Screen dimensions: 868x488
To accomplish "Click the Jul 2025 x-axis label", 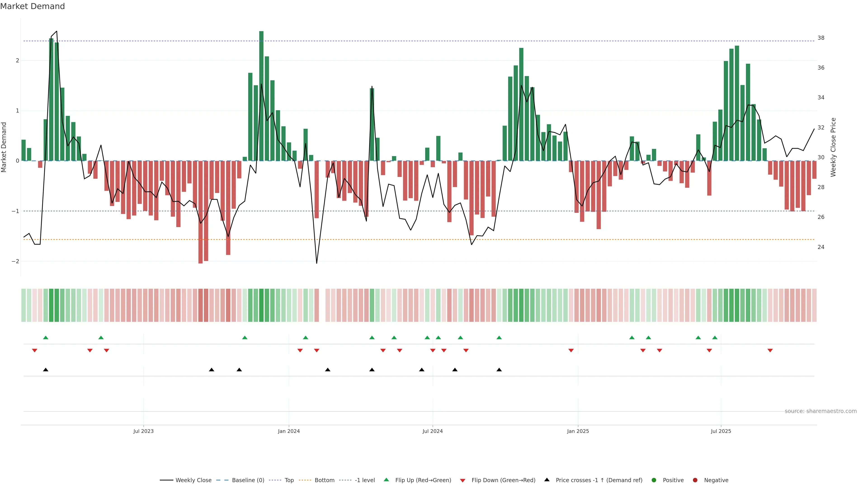I will [721, 431].
